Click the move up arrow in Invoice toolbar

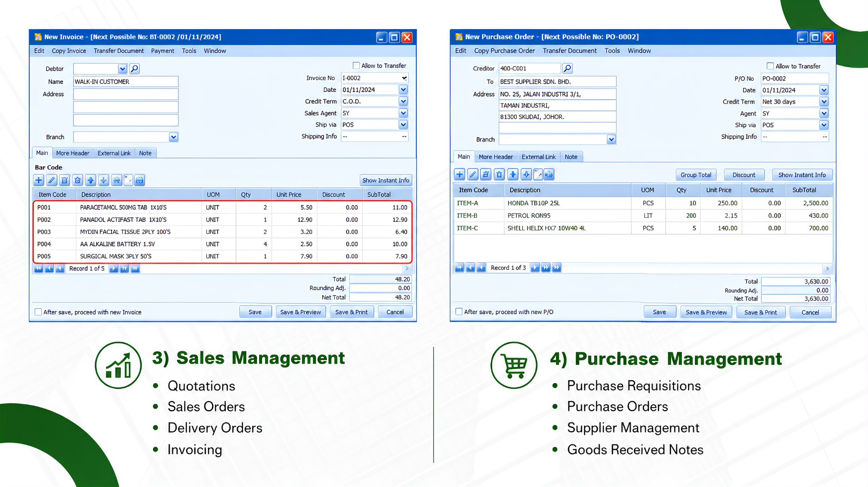[91, 180]
